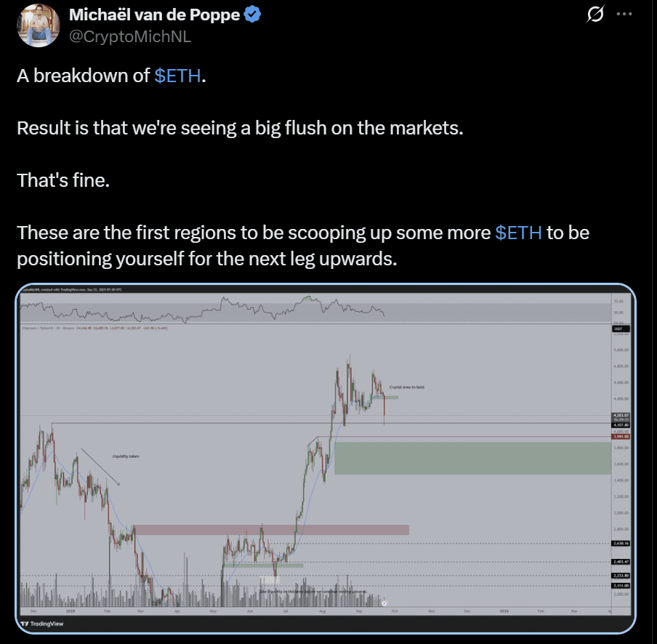This screenshot has height=644, width=657.
Task: Open the Michaël van de Poppe profile name
Action: [x=154, y=15]
